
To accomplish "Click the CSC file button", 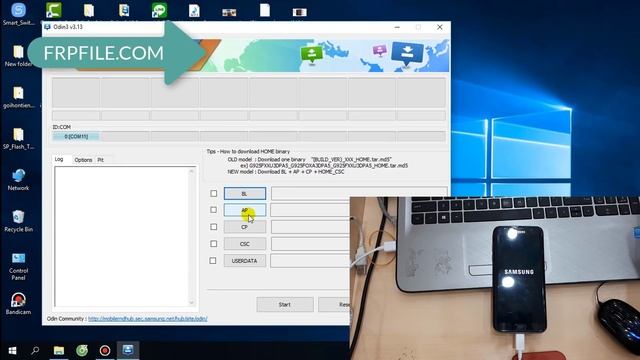I will coord(244,244).
